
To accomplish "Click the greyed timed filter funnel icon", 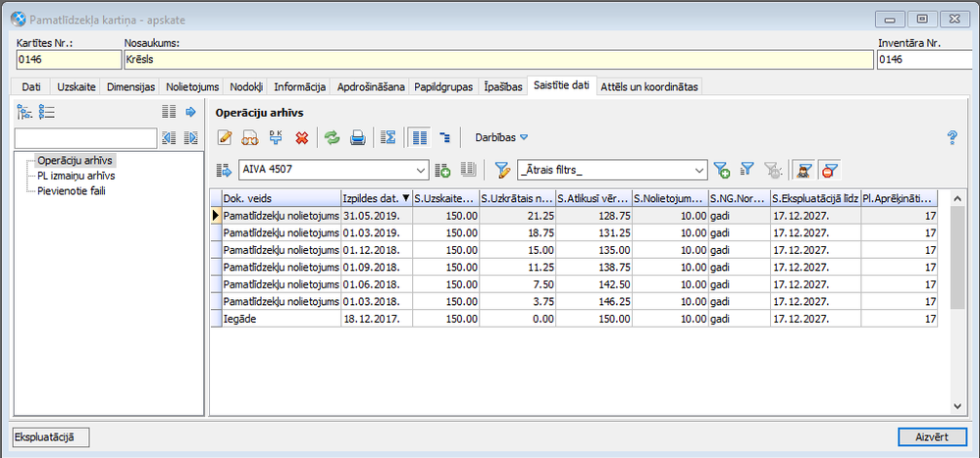I will [x=772, y=170].
